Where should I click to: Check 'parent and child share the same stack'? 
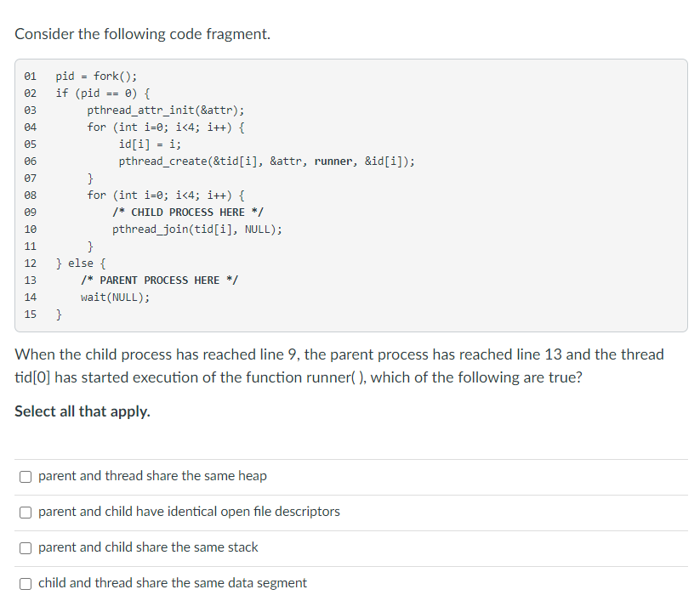(x=25, y=547)
